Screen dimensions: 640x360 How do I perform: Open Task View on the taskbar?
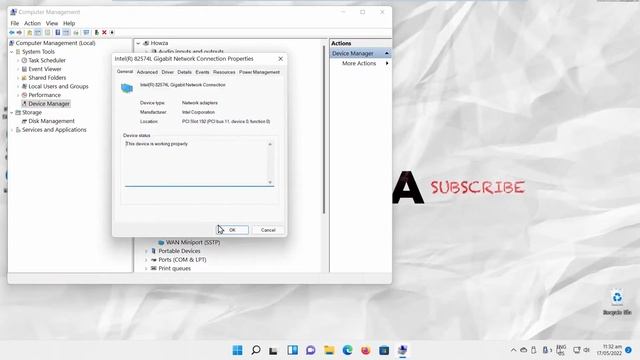point(273,351)
